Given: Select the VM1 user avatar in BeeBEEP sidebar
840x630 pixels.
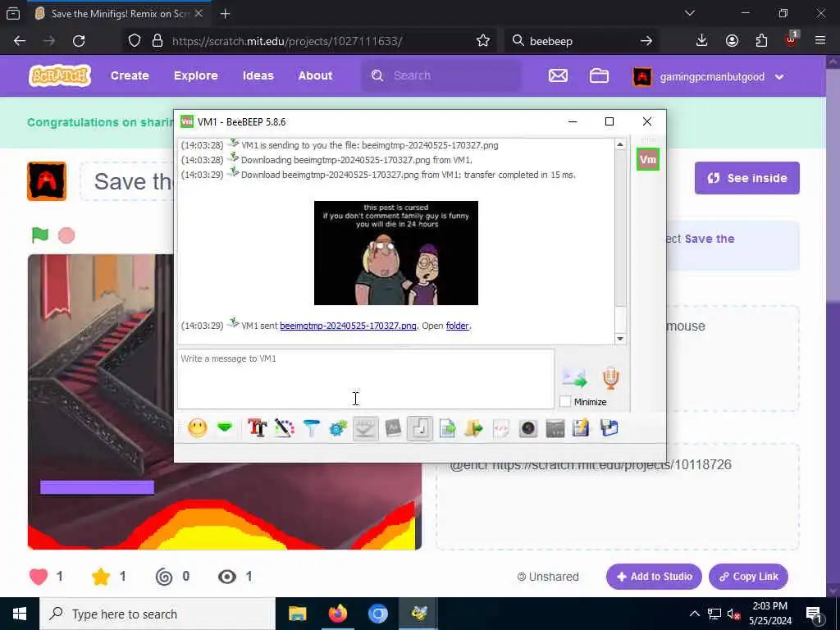Looking at the screenshot, I should point(648,160).
